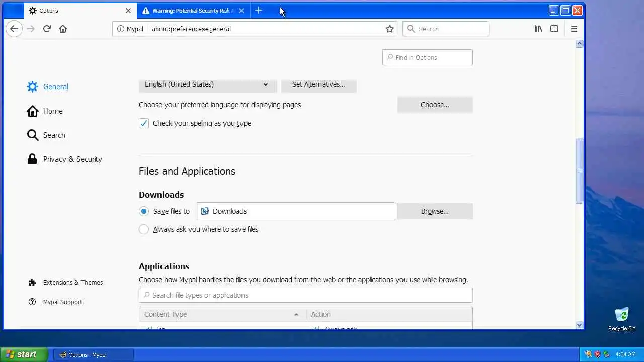Toggle Check your spelling as you type
This screenshot has height=362, width=644.
coord(144,123)
